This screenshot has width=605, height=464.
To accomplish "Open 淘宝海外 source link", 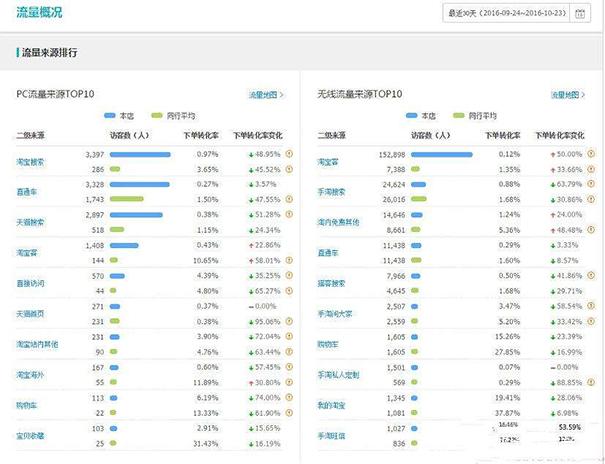I will click(30, 375).
